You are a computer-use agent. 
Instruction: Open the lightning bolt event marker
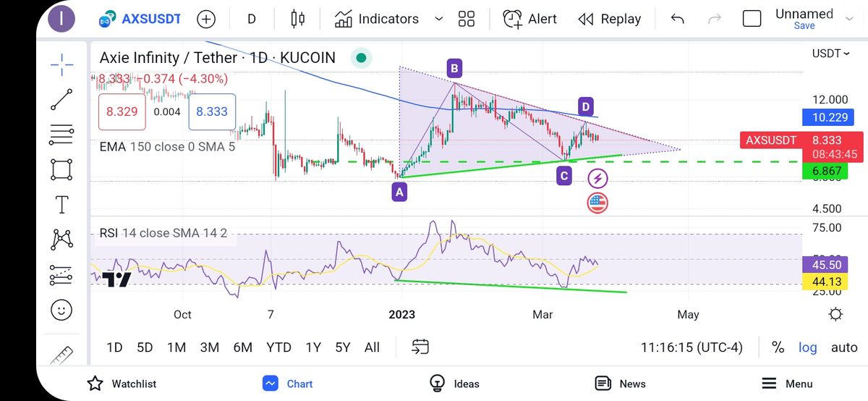pos(597,178)
